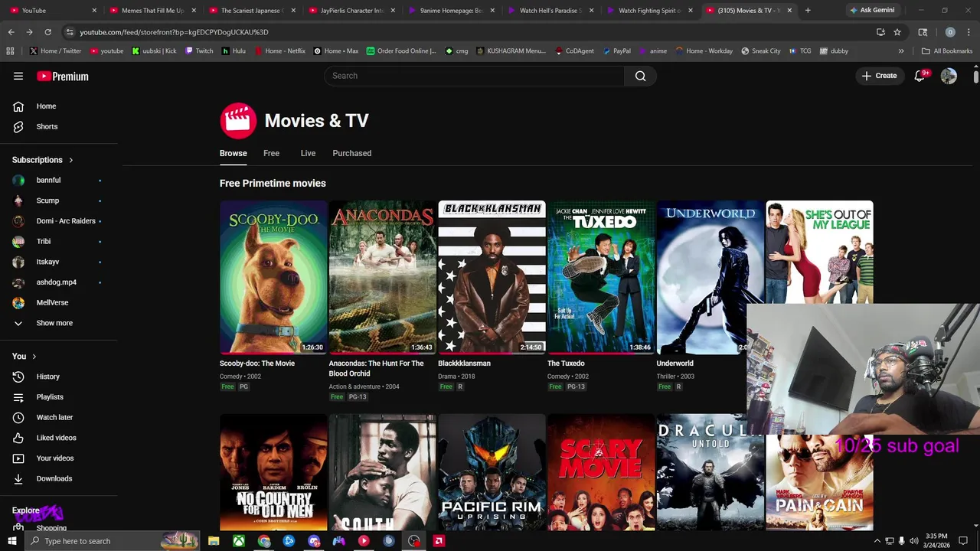Switch to the Browse tab
Image resolution: width=980 pixels, height=551 pixels.
tap(234, 153)
